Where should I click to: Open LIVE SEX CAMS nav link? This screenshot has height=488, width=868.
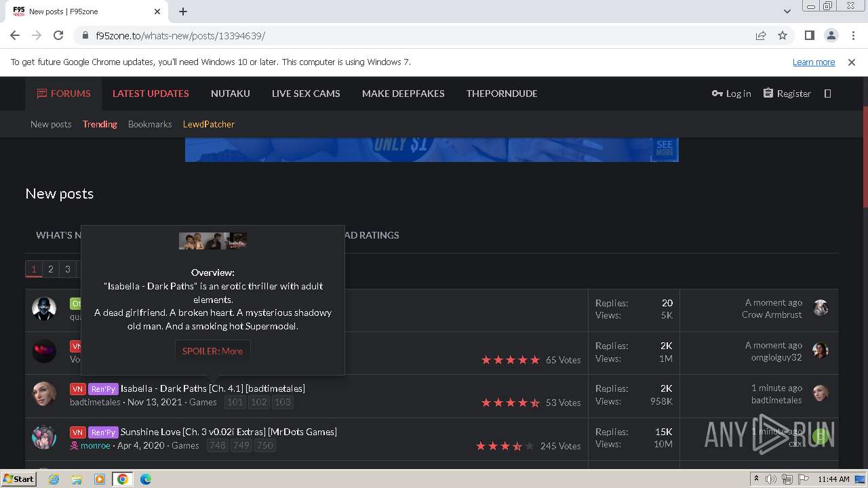coord(306,94)
